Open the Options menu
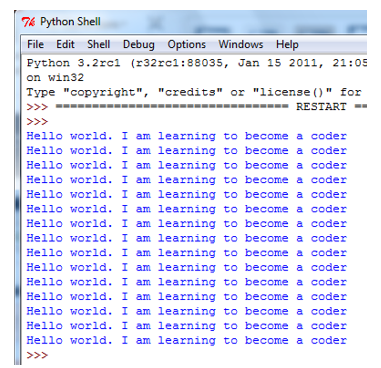 coord(186,45)
